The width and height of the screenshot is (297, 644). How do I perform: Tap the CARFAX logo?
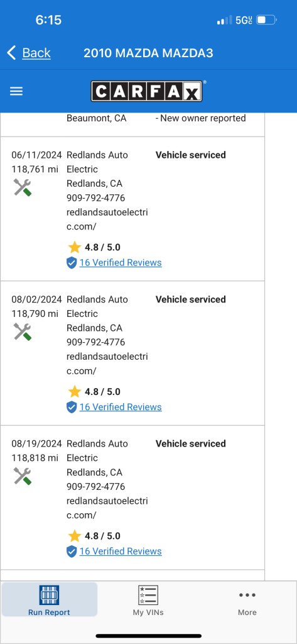[146, 91]
